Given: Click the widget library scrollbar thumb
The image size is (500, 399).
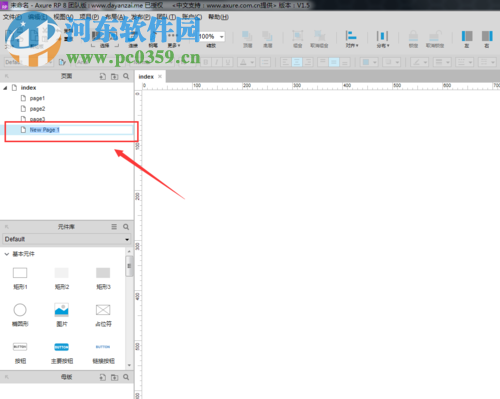Looking at the screenshot, I should [x=129, y=266].
